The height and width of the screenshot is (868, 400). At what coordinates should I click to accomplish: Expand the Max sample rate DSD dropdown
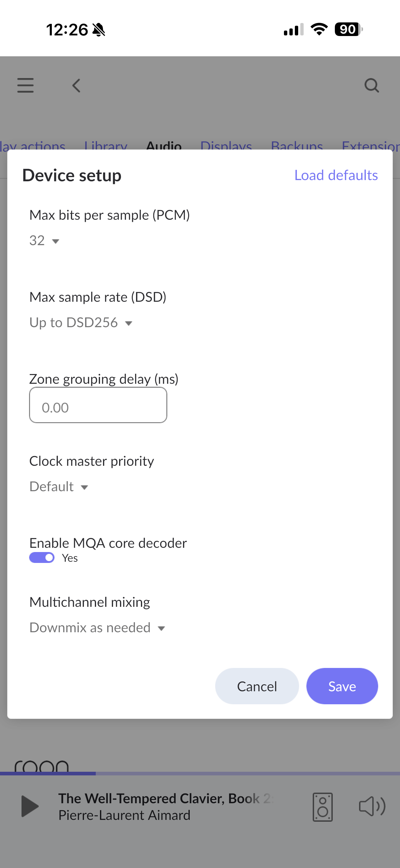pos(81,323)
